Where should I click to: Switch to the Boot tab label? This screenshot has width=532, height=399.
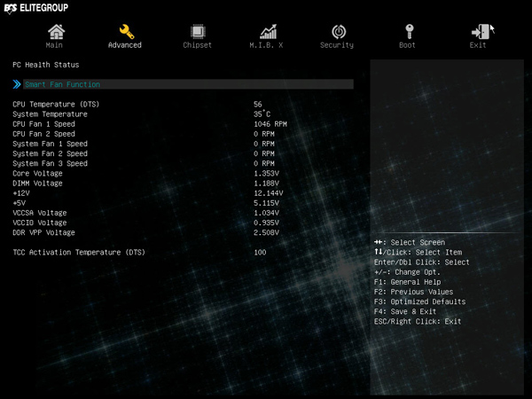click(407, 45)
